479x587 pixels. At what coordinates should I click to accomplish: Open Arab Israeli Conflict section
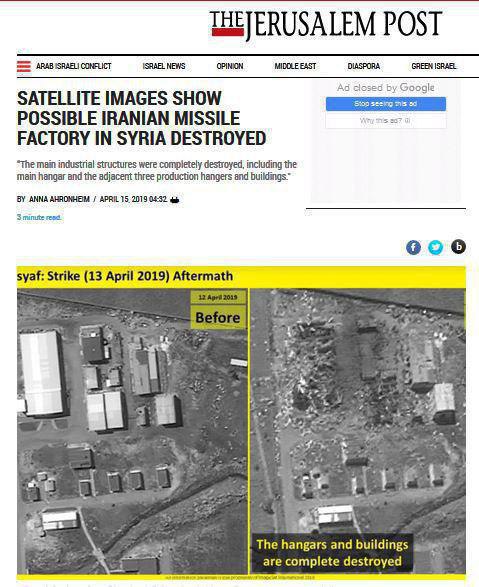point(74,66)
